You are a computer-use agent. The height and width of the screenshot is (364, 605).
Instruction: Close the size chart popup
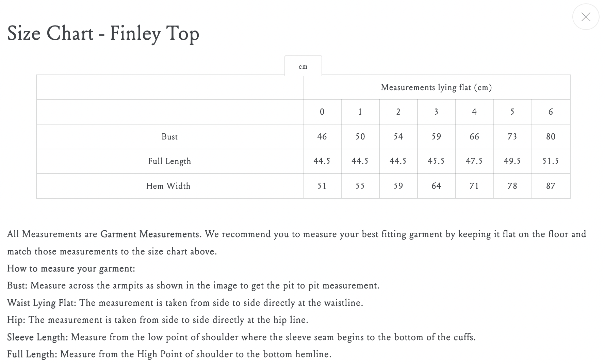click(586, 16)
